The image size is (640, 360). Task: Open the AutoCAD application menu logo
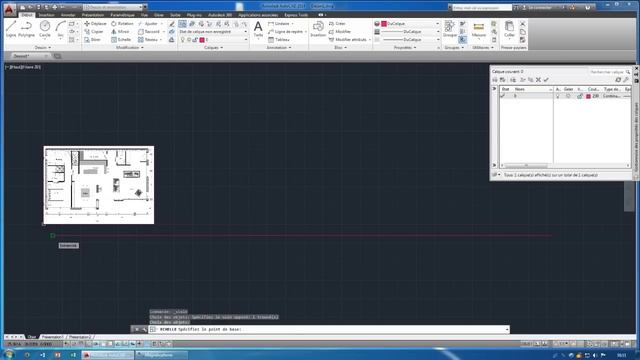click(9, 9)
